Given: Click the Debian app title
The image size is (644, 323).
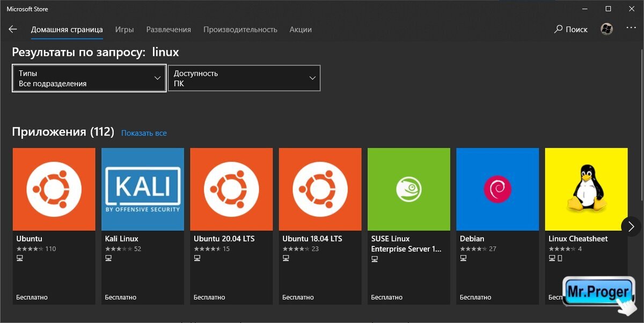Looking at the screenshot, I should 472,239.
